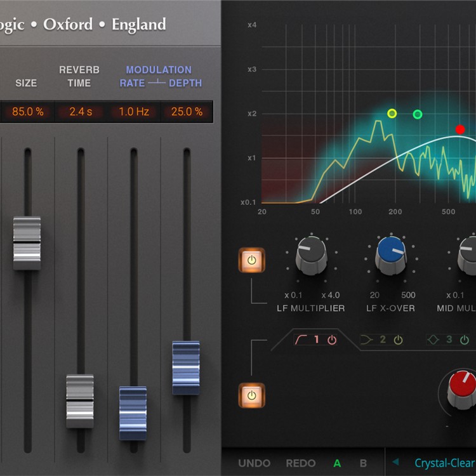
Task: Click the x2 axis label on graph
Action: (252, 114)
